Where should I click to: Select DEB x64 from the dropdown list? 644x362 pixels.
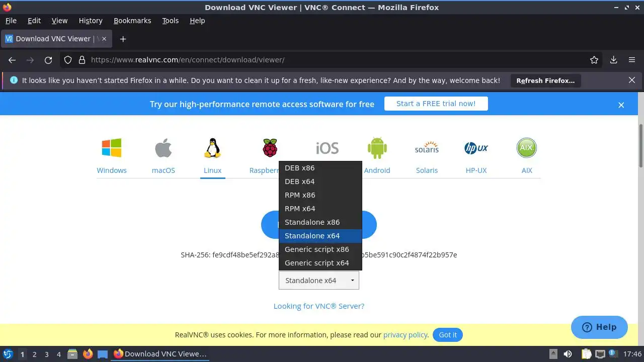320,182
